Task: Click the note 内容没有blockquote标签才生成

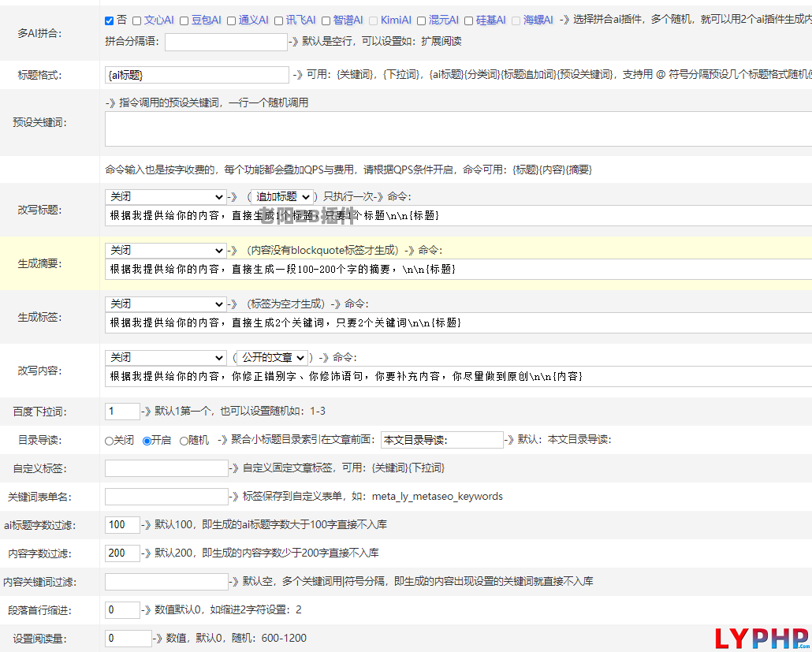Action: tap(322, 251)
